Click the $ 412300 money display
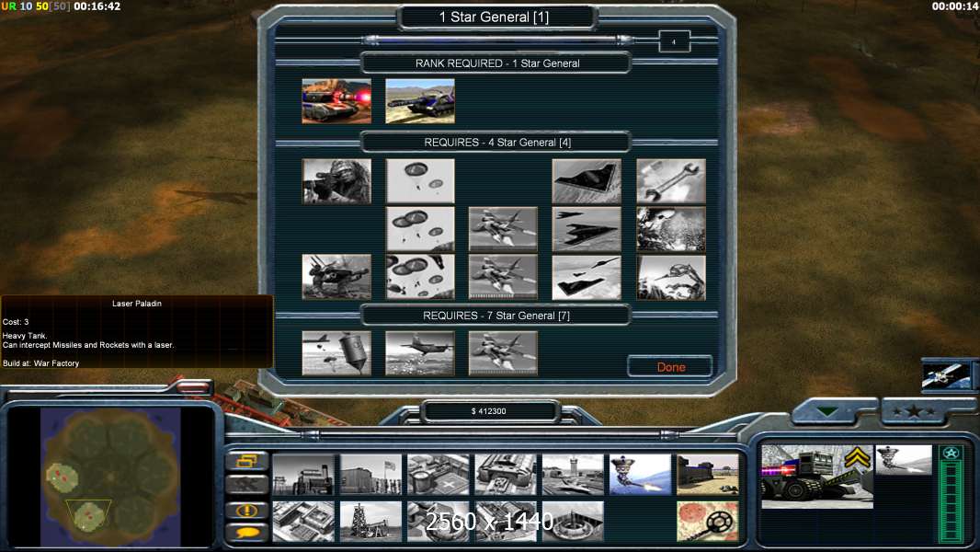980x552 pixels. click(x=489, y=411)
